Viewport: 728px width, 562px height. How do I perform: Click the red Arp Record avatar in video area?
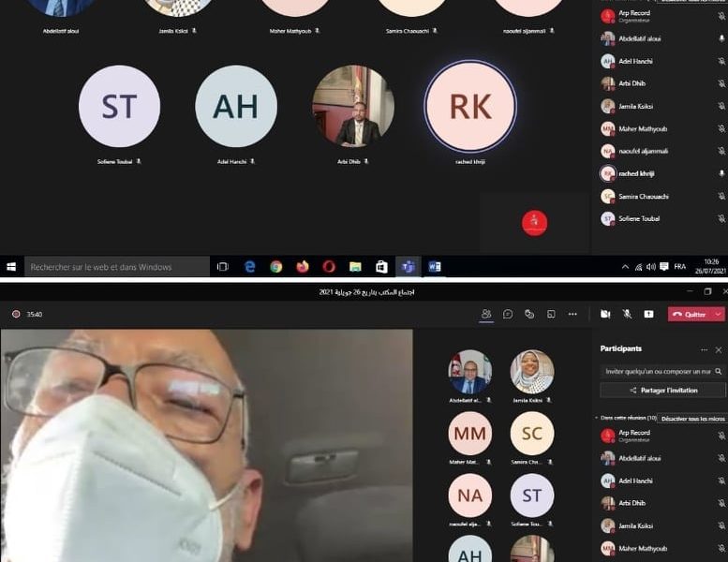(534, 223)
